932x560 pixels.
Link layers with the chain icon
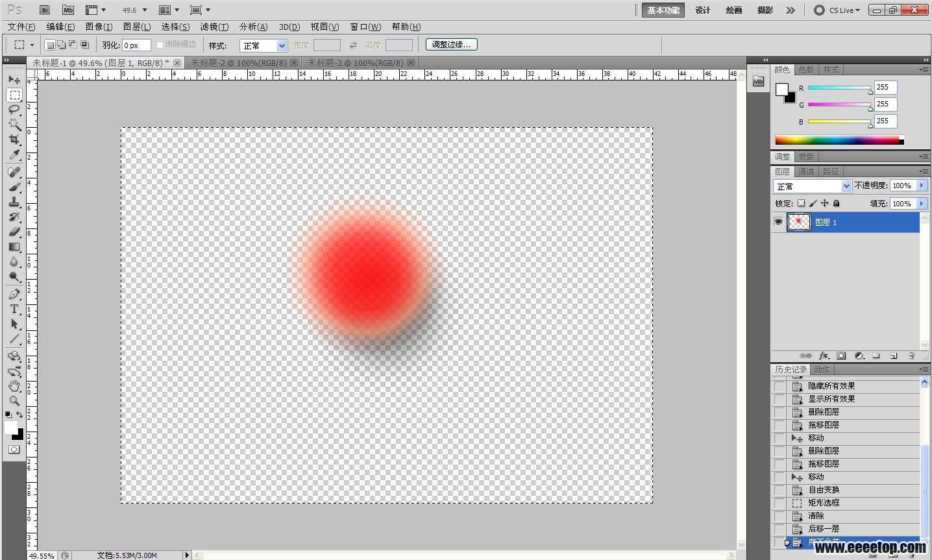pyautogui.click(x=805, y=356)
